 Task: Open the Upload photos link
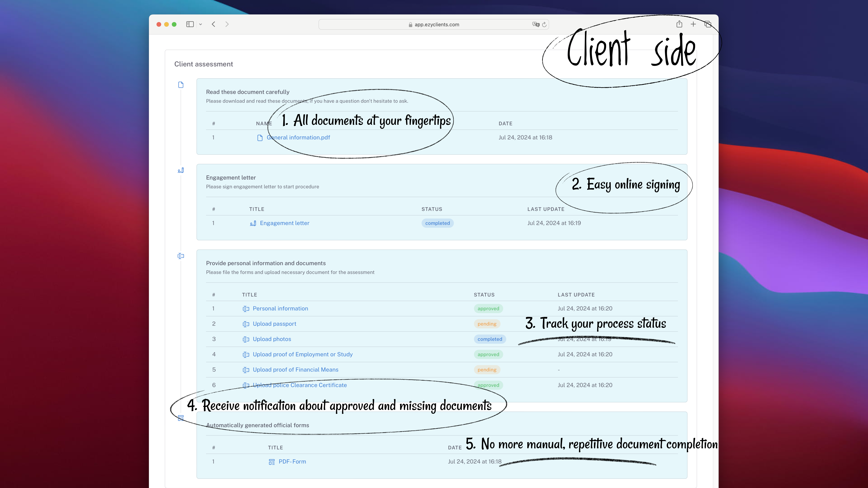272,339
